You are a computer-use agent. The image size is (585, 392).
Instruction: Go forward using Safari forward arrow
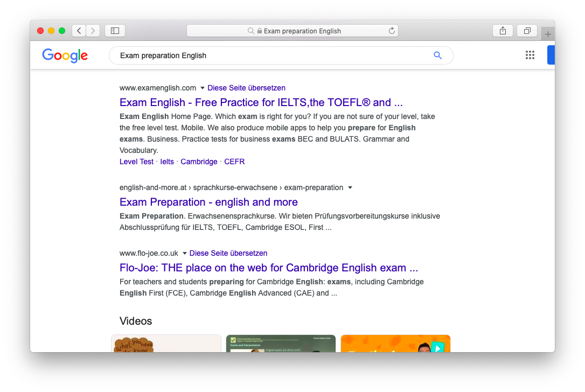[x=93, y=31]
